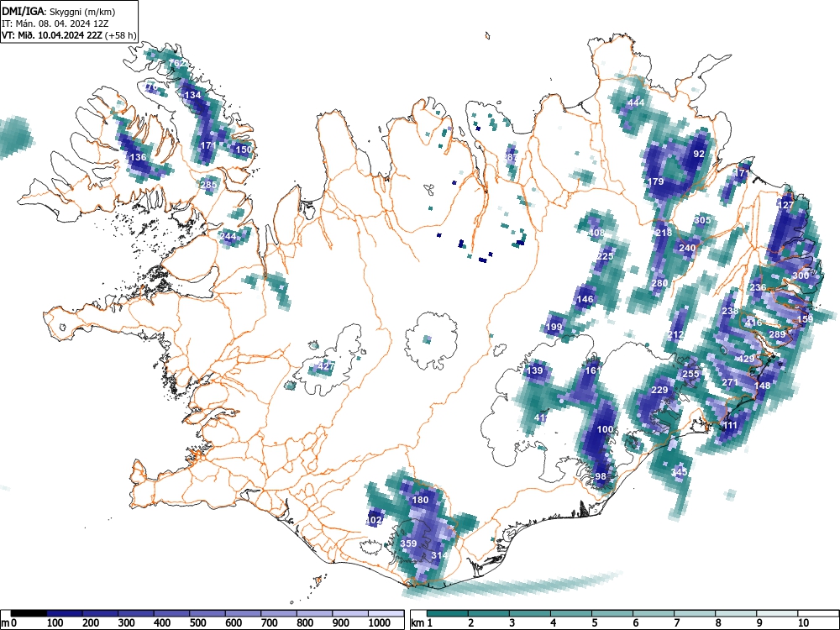840x630 pixels.
Task: Click the visibility value '444' in the northeast
Action: [636, 102]
